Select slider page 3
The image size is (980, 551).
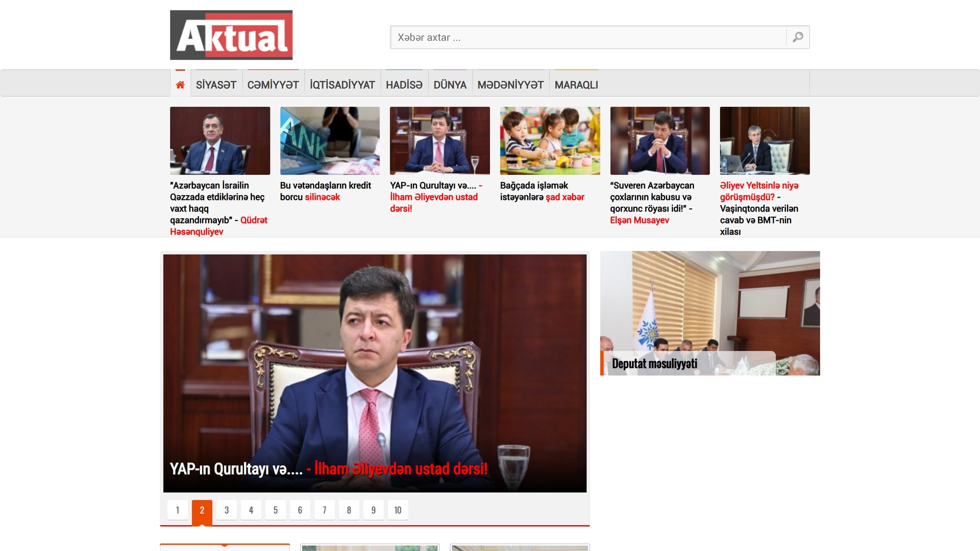[x=227, y=510]
